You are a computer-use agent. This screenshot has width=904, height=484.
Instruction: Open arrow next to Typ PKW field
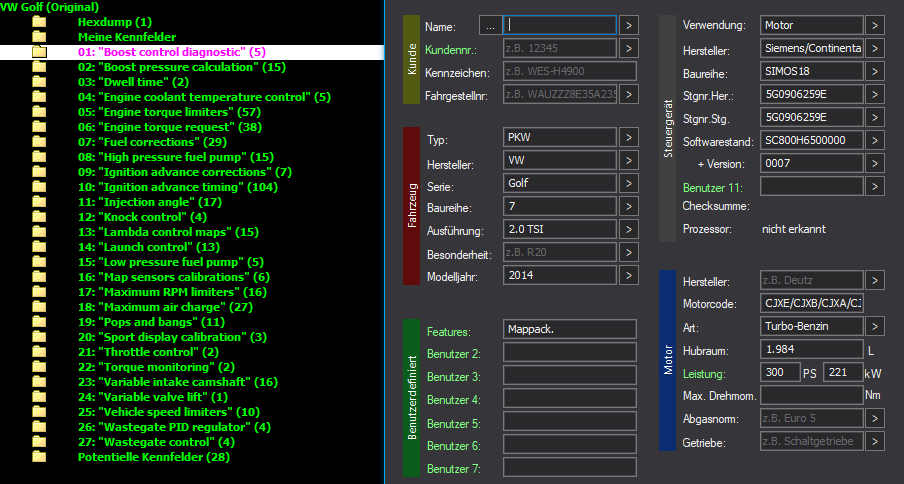click(x=629, y=138)
